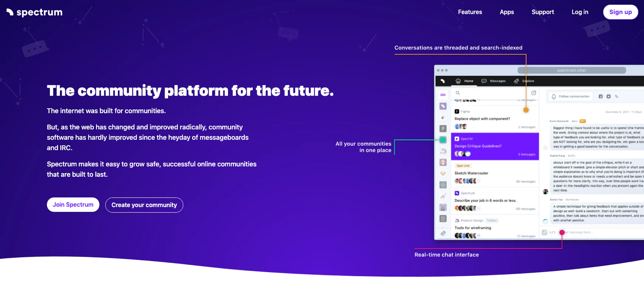Select the Figma community icon in sidebar
The image size is (644, 281).
(x=443, y=129)
